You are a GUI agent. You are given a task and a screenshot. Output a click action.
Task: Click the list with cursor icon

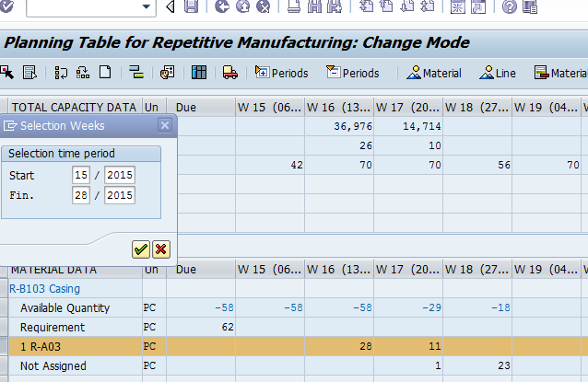tap(29, 73)
